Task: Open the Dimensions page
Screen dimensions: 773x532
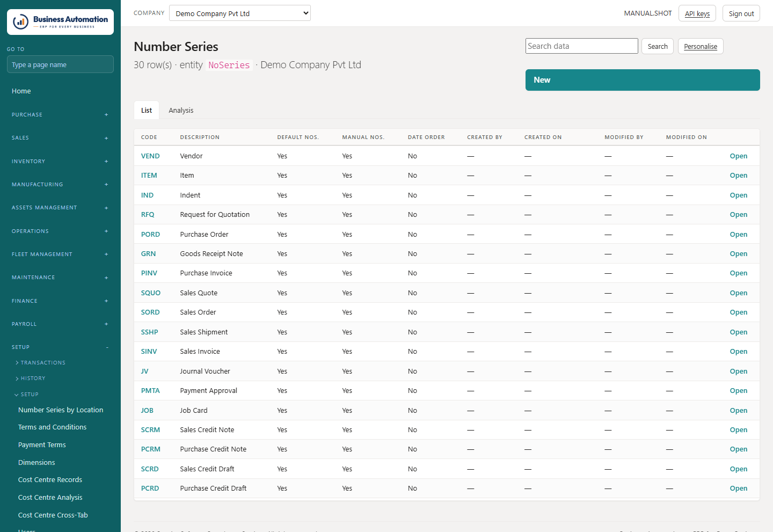Action: point(37,463)
